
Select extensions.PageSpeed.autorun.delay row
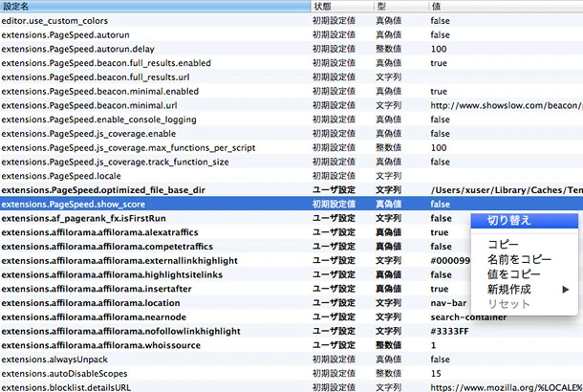coord(291,49)
